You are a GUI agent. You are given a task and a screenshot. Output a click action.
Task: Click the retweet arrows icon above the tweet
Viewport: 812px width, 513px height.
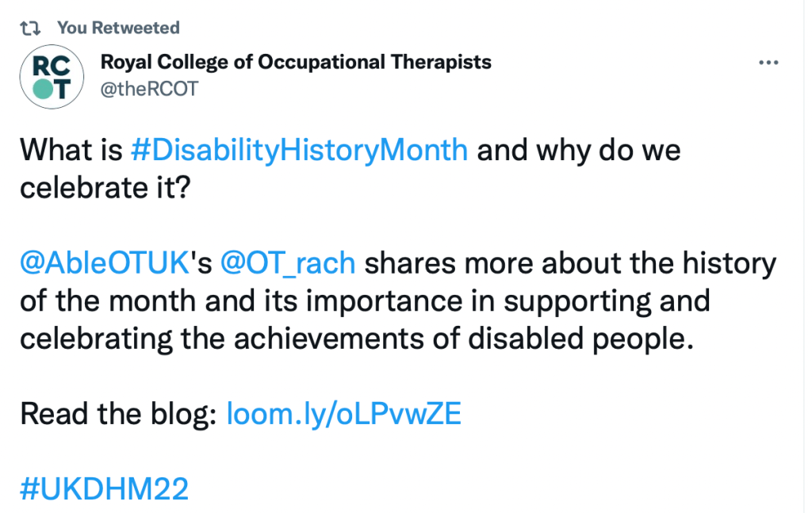point(30,28)
